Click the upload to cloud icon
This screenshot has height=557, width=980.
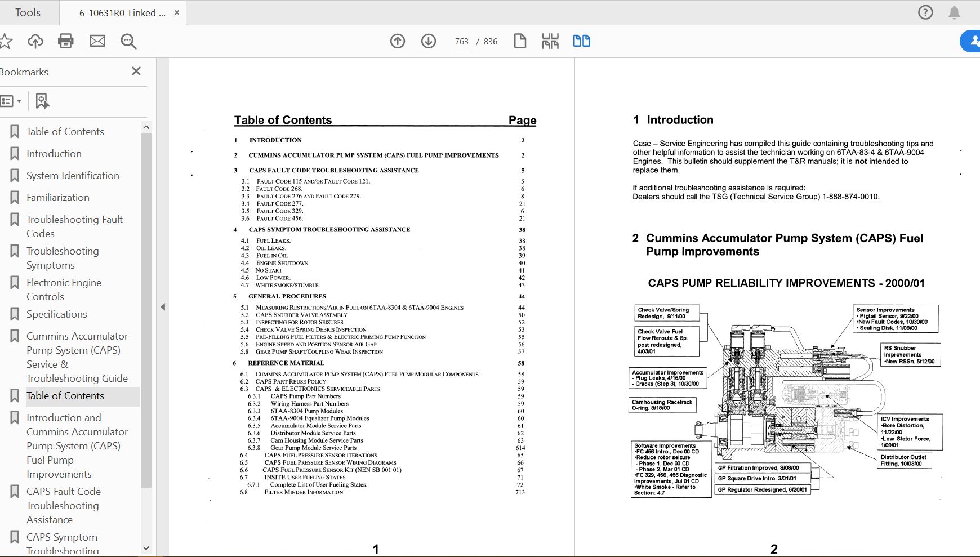pyautogui.click(x=35, y=41)
